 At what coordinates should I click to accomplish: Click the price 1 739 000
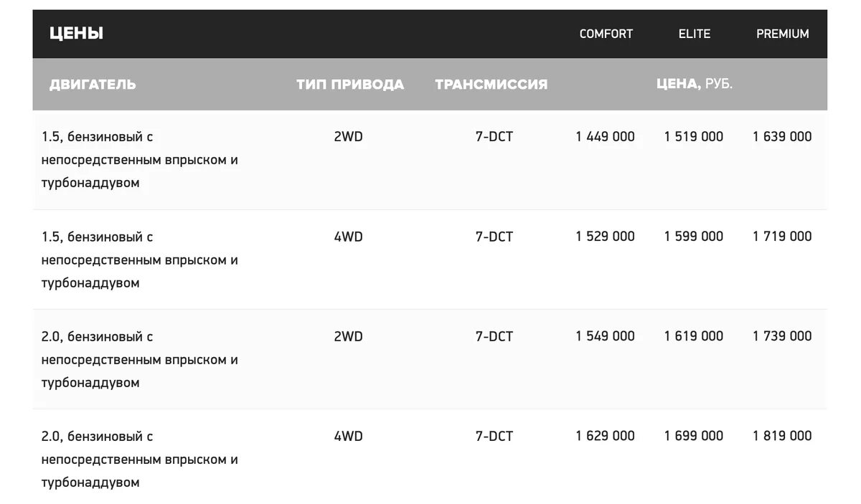tap(782, 336)
